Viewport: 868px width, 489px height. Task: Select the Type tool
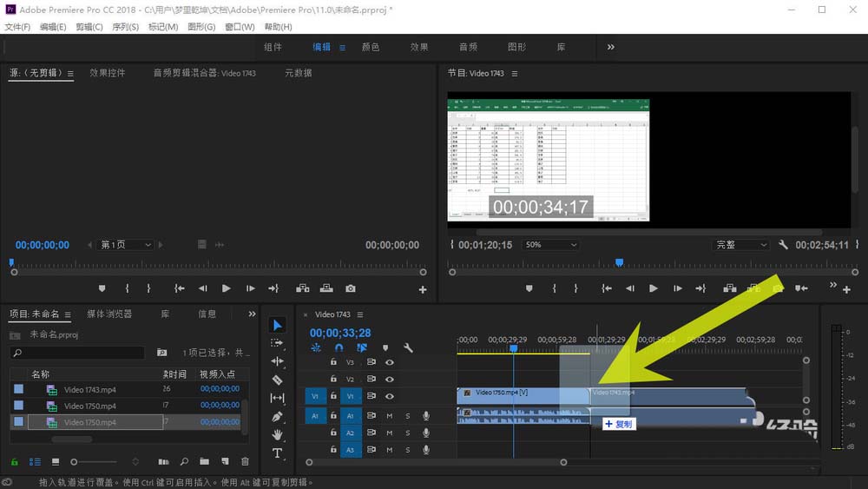tap(277, 453)
